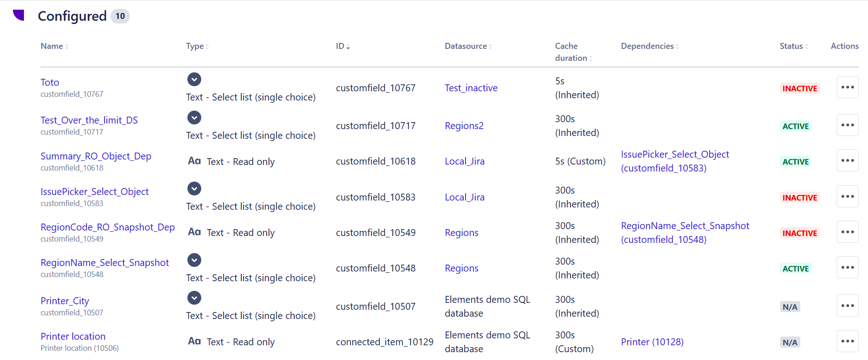
Task: Open actions menu for Toto row
Action: (x=847, y=87)
